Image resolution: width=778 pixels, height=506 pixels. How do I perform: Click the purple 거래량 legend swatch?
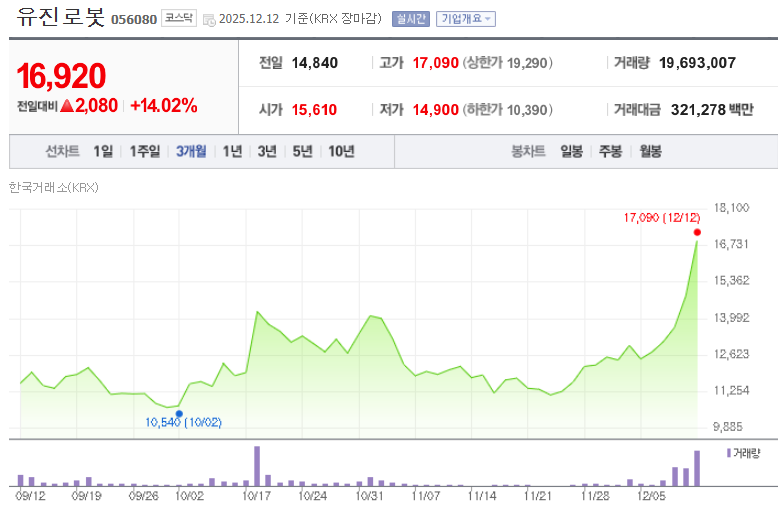point(729,453)
